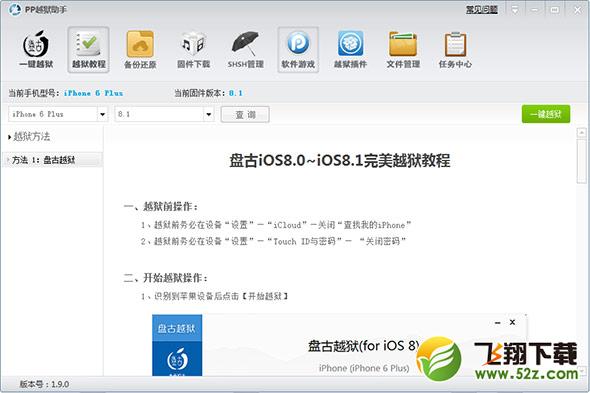Click the 查询 query button

click(245, 114)
